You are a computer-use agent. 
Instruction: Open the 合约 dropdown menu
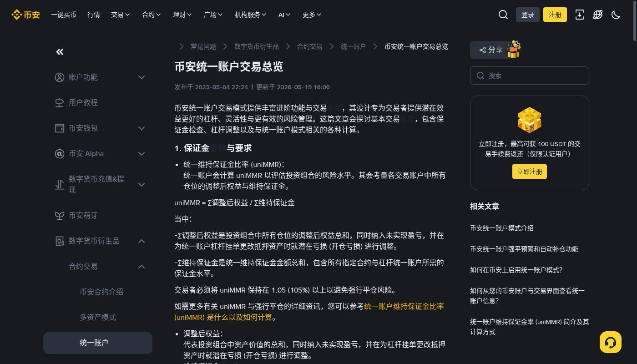[x=152, y=15]
